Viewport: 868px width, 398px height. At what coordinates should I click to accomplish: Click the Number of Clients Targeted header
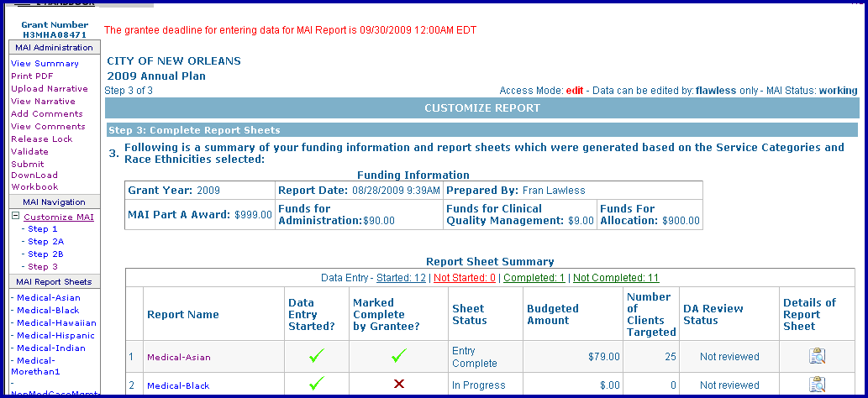pos(651,314)
